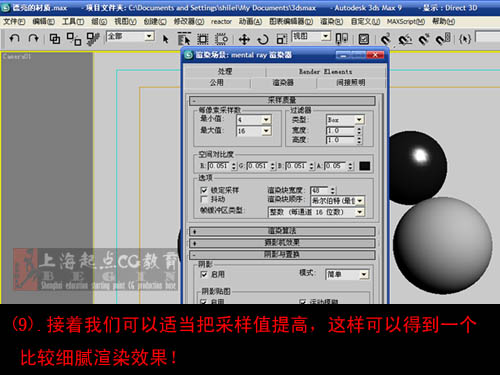Screen dimensions: 500x375
Task: Click the Redo arrow icon
Action: click(33, 39)
